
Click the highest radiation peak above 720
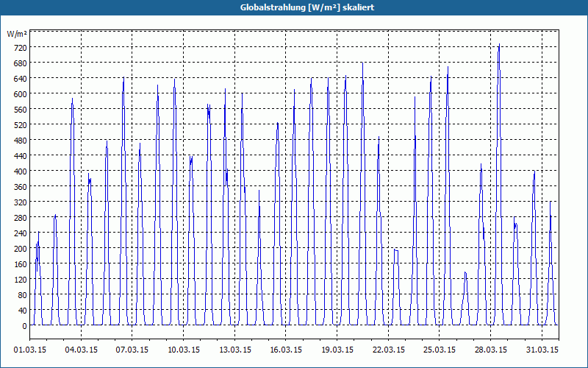(x=499, y=44)
